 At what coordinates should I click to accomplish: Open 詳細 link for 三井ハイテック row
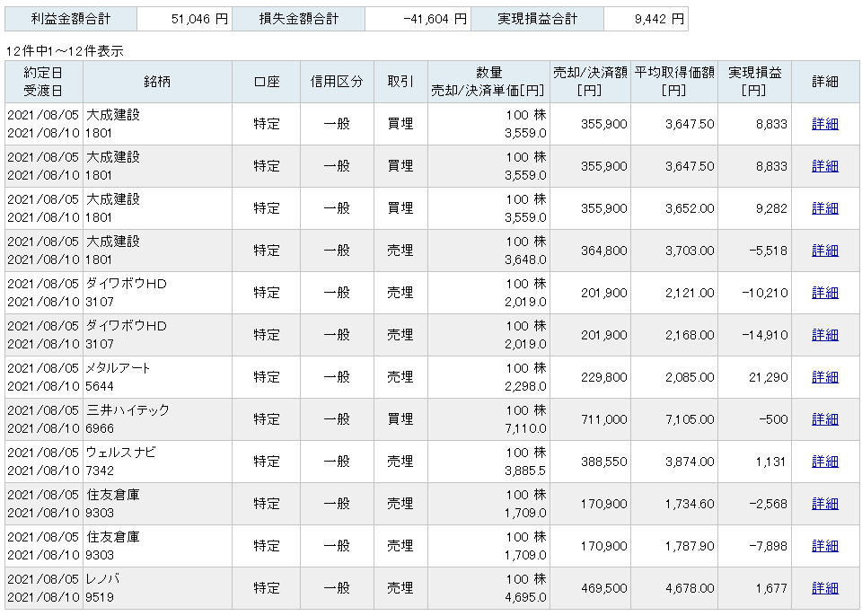(x=824, y=419)
